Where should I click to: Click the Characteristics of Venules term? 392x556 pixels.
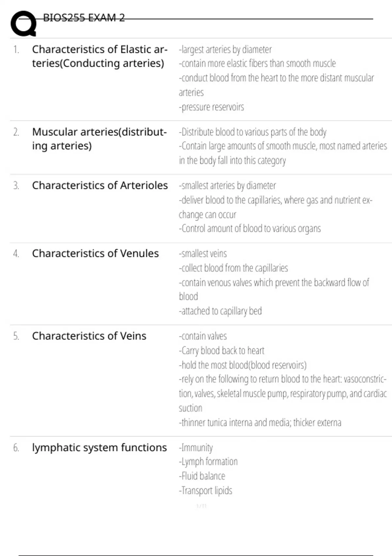point(95,253)
